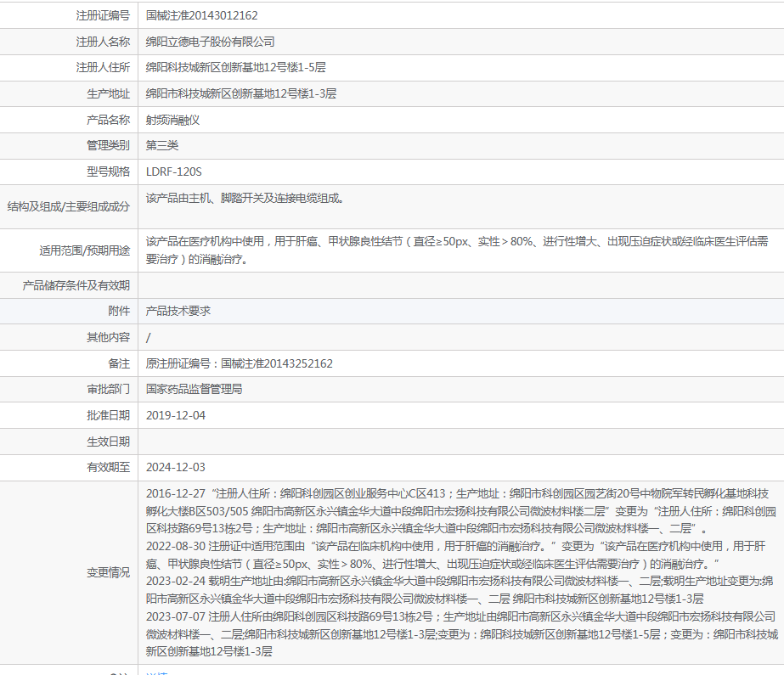This screenshot has height=675, width=784.
Task: Click the 产品技术要求 attachment text
Action: click(178, 311)
